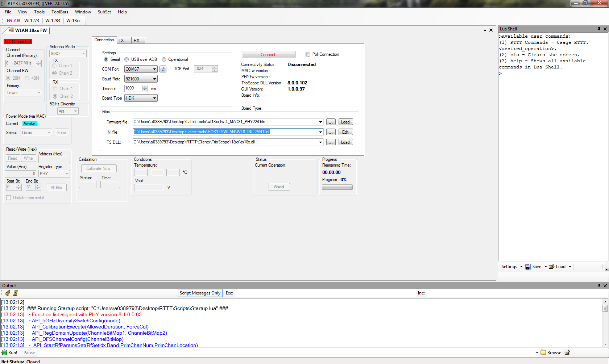Image resolution: width=609 pixels, height=364 pixels.
Task: Select the USB over ADB connection type
Action: [x=127, y=59]
